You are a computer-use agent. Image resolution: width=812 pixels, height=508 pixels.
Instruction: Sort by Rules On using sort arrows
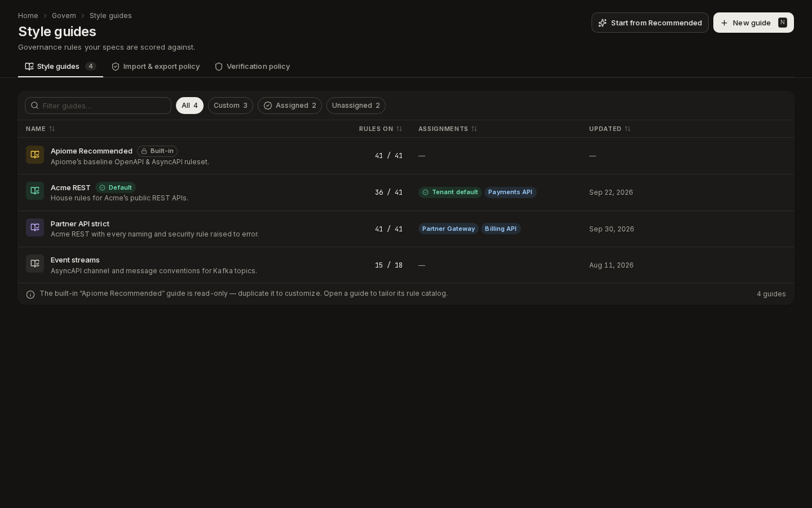(x=399, y=129)
